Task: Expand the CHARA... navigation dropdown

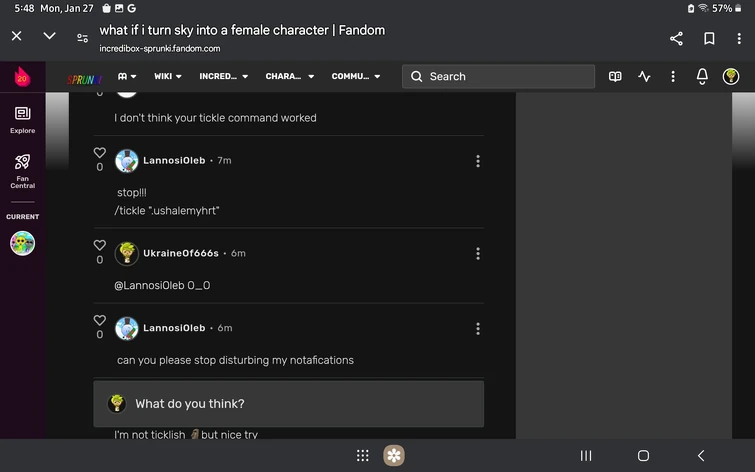Action: [x=289, y=77]
